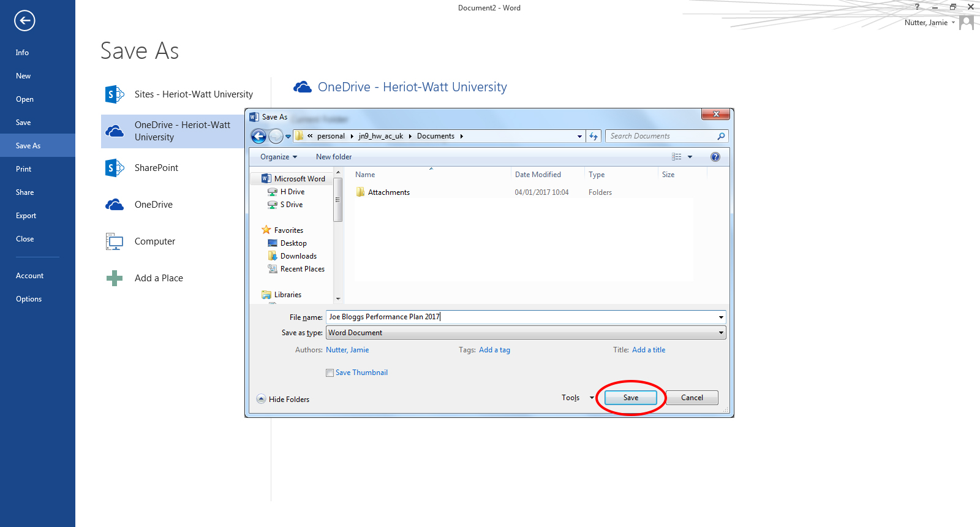Click the Add a tag link
Screen dimensions: 980x527
click(x=494, y=350)
